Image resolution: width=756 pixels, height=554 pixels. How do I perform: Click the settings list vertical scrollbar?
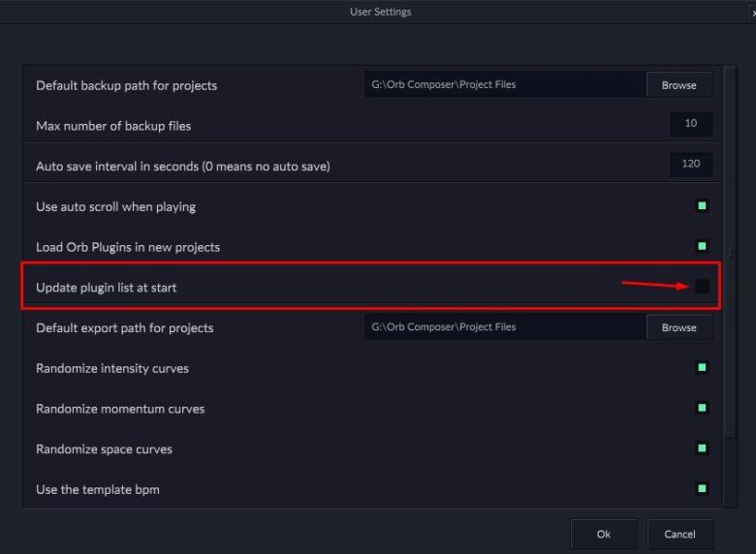pyautogui.click(x=730, y=252)
